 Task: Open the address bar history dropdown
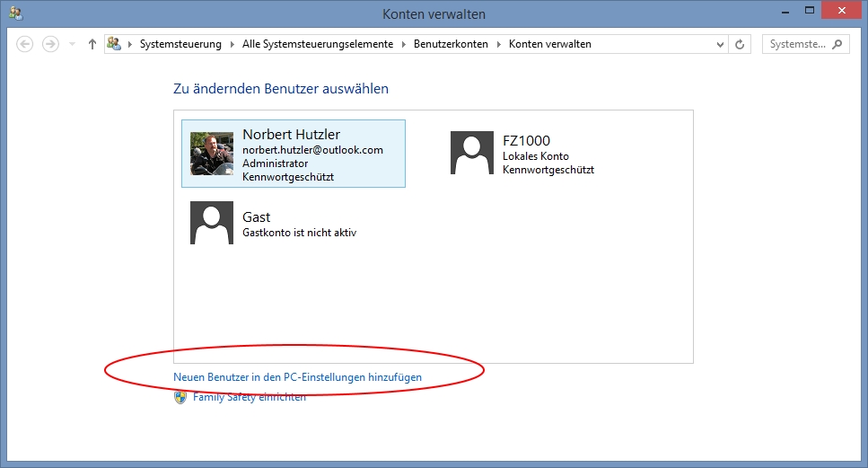[x=720, y=44]
